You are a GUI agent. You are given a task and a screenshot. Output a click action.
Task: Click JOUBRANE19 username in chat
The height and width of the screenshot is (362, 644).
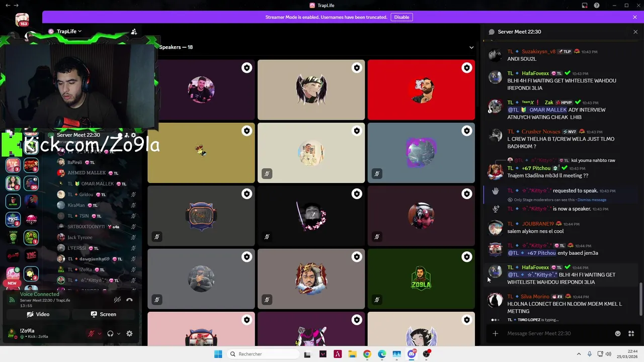pos(537,224)
